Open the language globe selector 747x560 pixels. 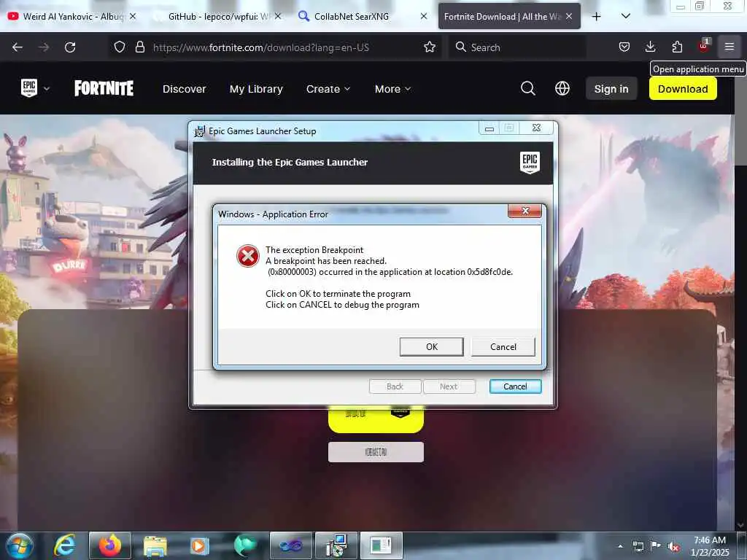coord(562,88)
